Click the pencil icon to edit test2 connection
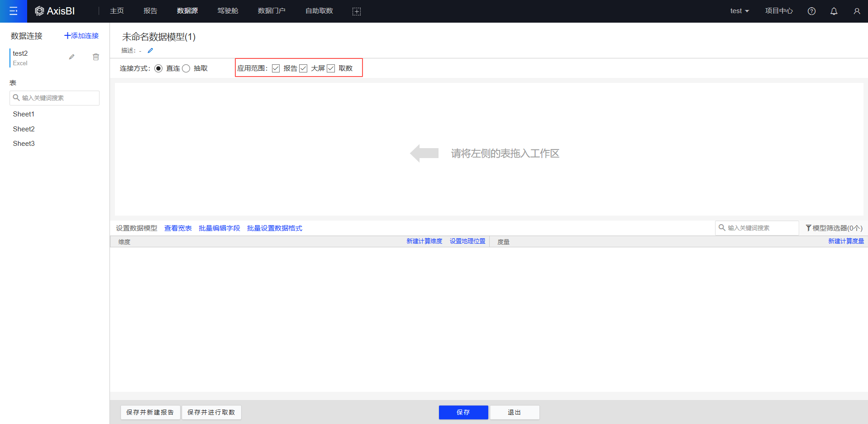868x424 pixels. pos(72,57)
